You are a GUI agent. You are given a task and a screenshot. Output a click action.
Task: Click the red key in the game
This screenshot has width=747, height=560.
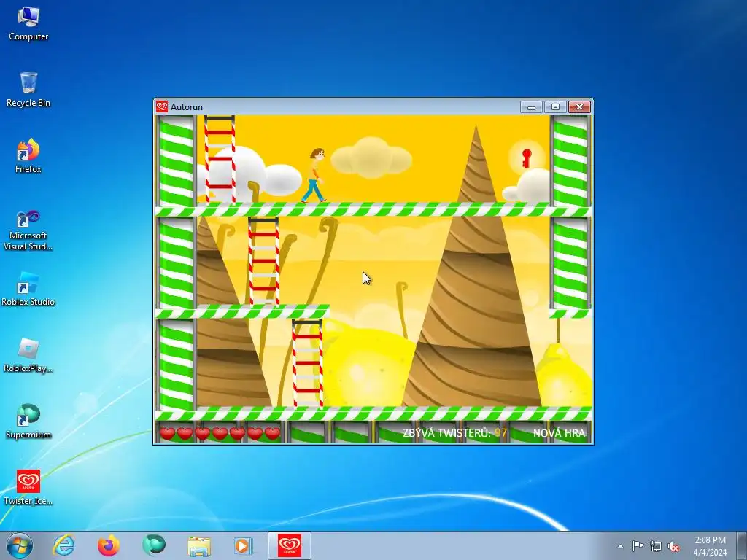coord(527,158)
